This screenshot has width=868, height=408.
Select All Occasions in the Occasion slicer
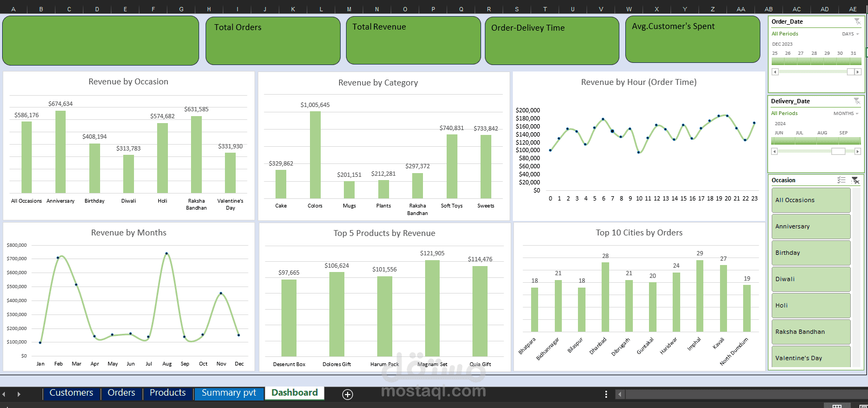811,200
